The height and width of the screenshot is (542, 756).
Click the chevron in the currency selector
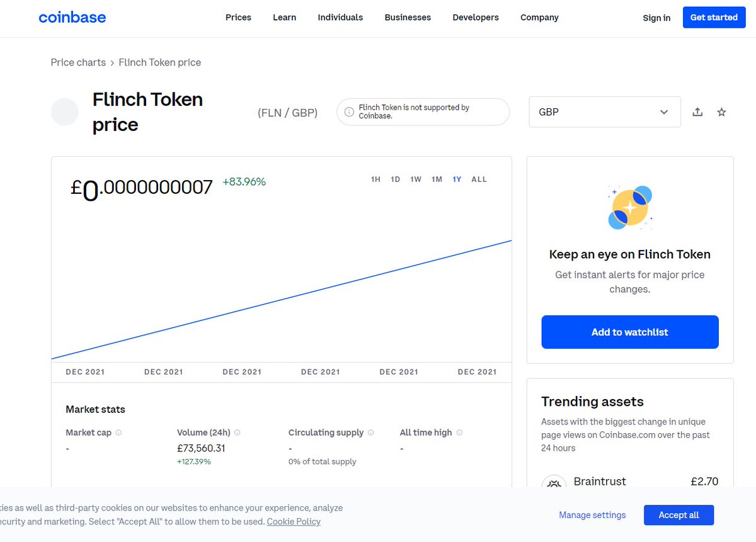tap(664, 112)
